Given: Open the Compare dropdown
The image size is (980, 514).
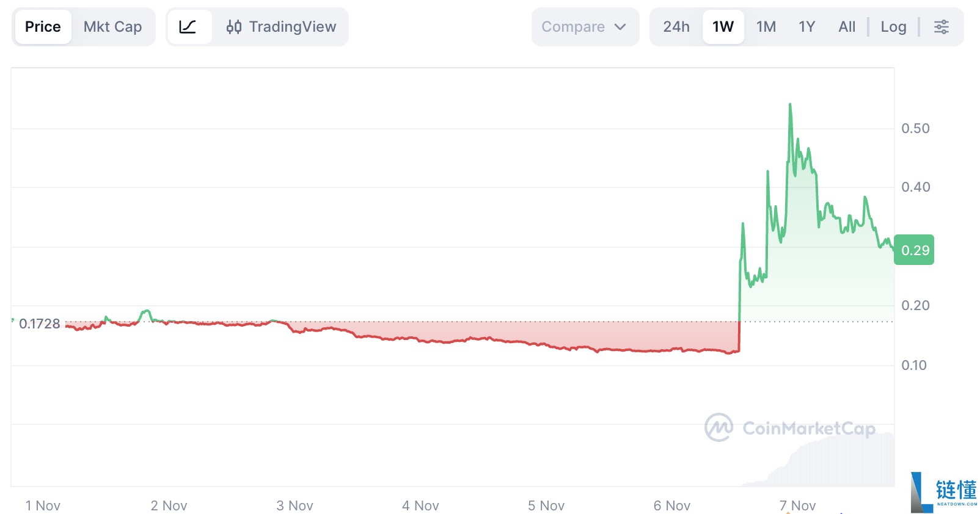Looking at the screenshot, I should [x=573, y=27].
